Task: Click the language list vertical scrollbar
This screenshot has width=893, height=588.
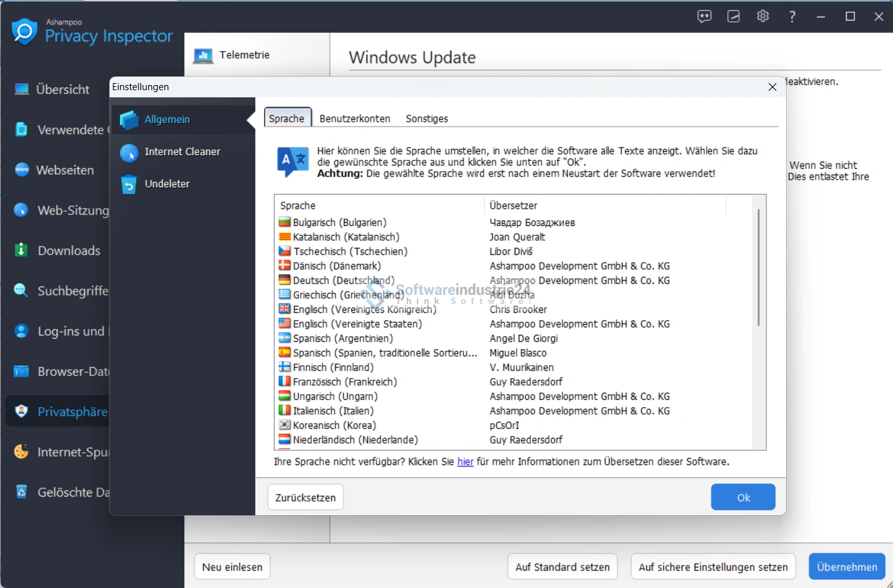Action: click(x=758, y=267)
